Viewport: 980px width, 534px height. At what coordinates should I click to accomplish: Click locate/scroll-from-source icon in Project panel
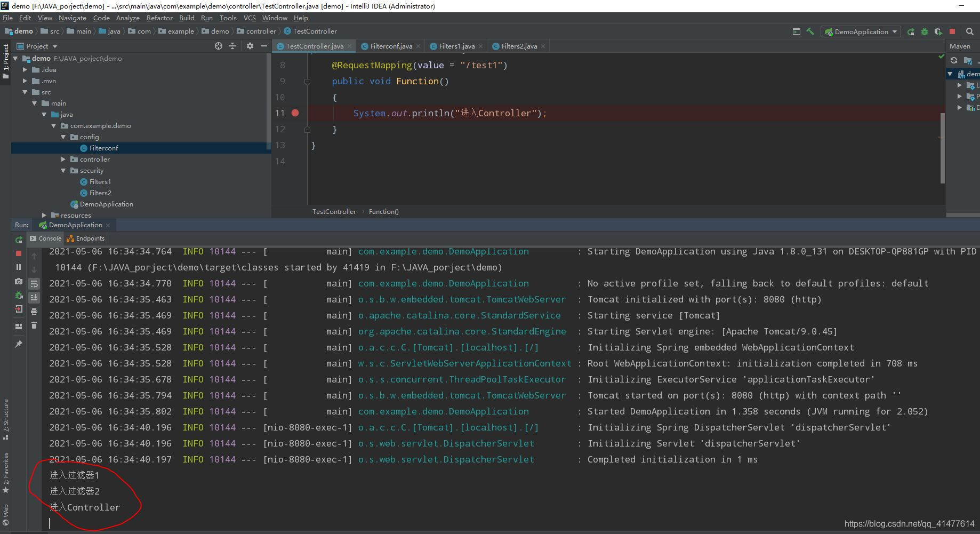tap(218, 46)
